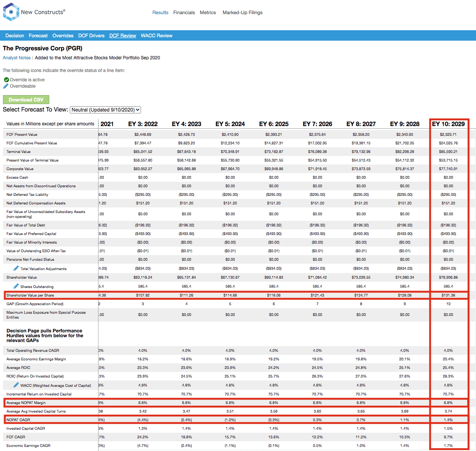This screenshot has height=451, width=476.
Task: Go to the Forecast page
Action: pos(38,35)
